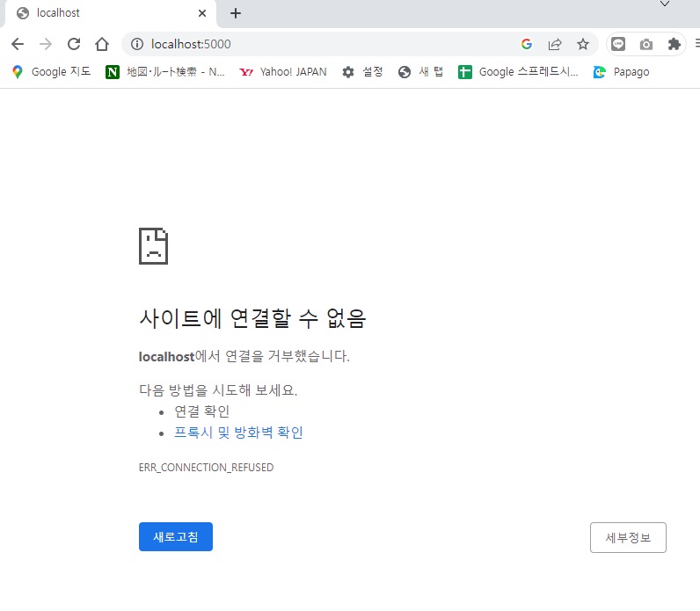Open the home page via home icon

click(x=102, y=44)
